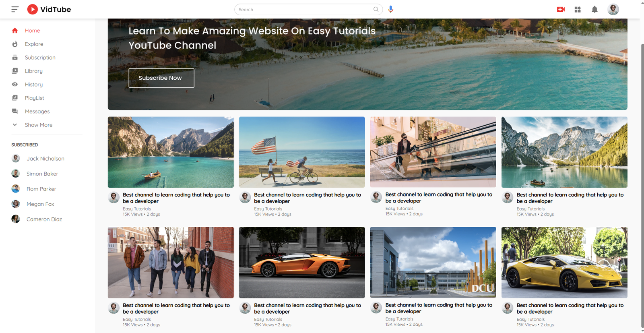Screen dimensions: 644x333
Task: Open the orange sports car video thumbnail
Action: tap(302, 262)
